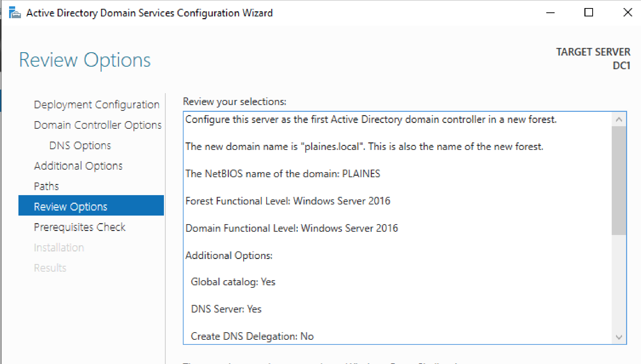
Task: Maximize the Configuration Wizard window
Action: (589, 13)
